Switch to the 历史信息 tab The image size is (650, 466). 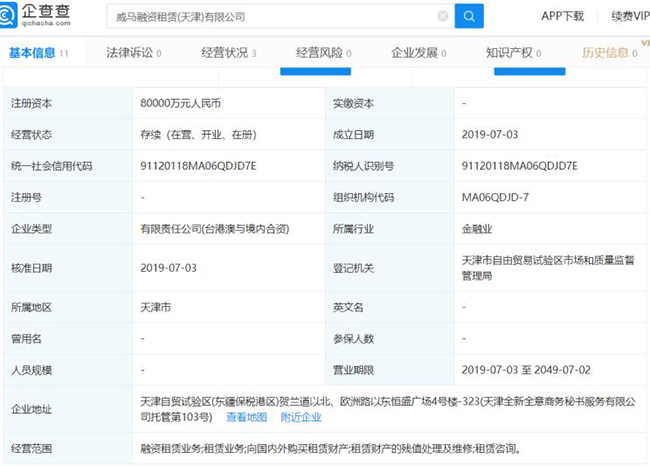[609, 53]
